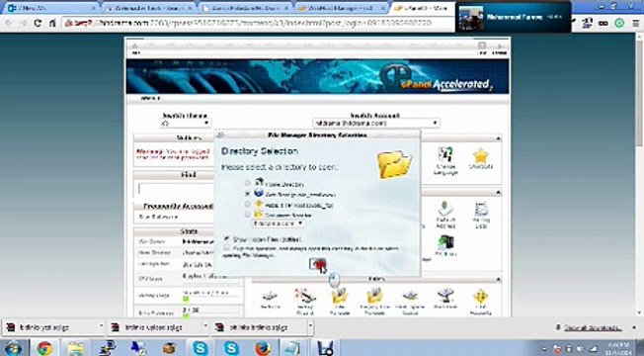The width and height of the screenshot is (644, 356).
Task: Switch to the third browser tab
Action: pos(246,8)
